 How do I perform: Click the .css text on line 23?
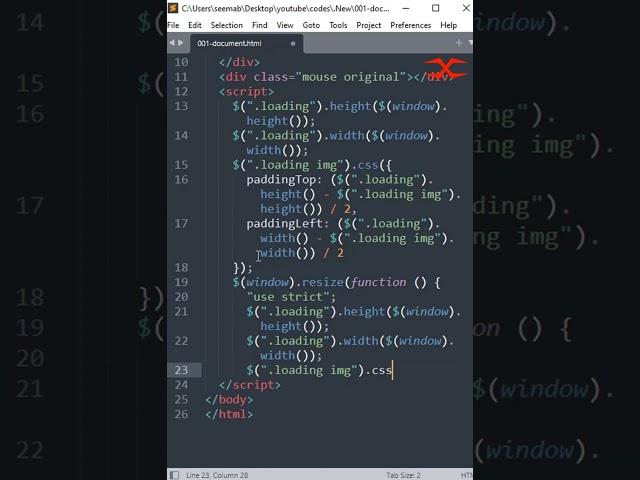[x=378, y=370]
